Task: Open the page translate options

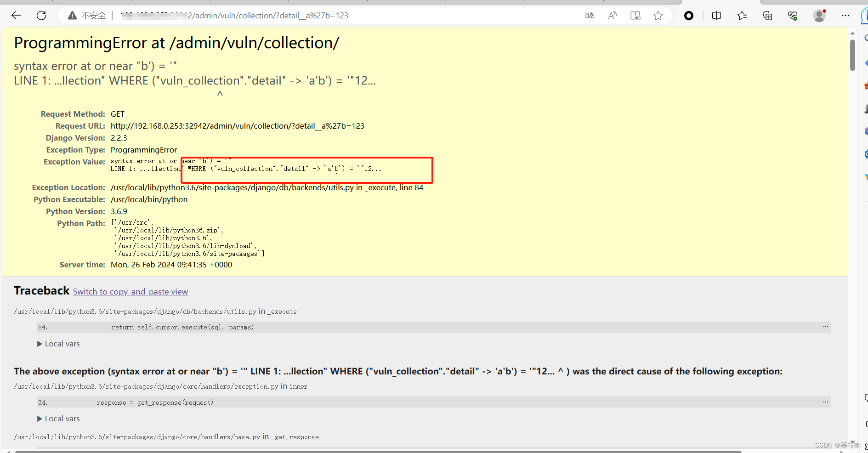Action: tap(589, 15)
